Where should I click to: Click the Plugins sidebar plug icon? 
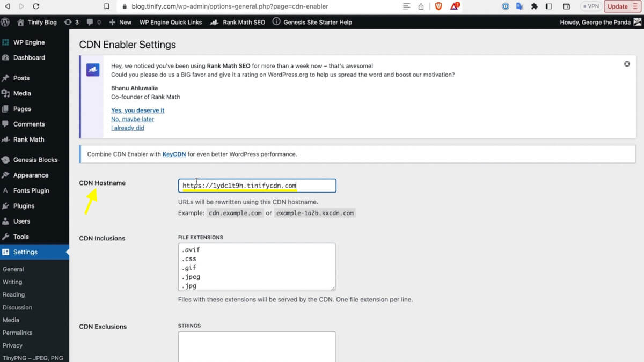9,206
